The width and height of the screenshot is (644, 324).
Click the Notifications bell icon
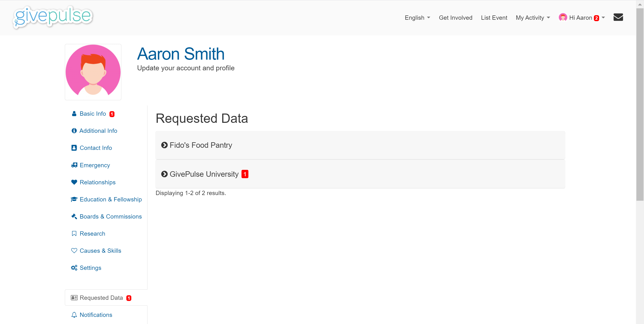coord(74,315)
